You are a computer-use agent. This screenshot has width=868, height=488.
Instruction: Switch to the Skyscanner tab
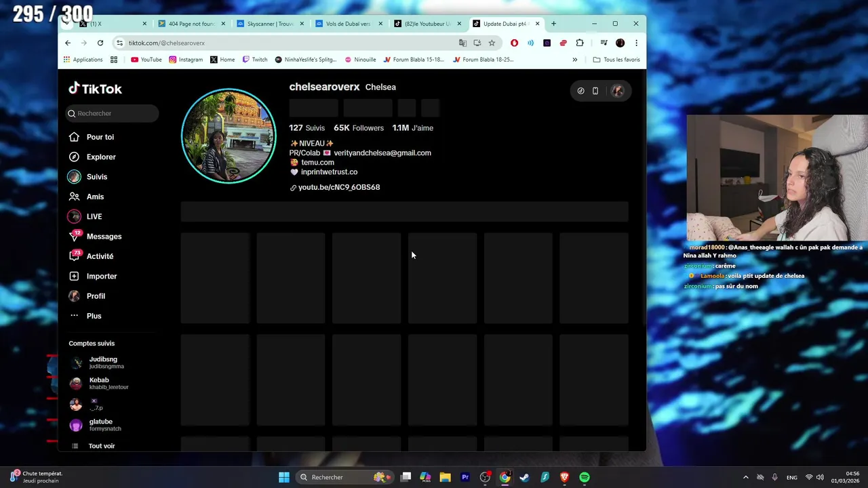270,24
